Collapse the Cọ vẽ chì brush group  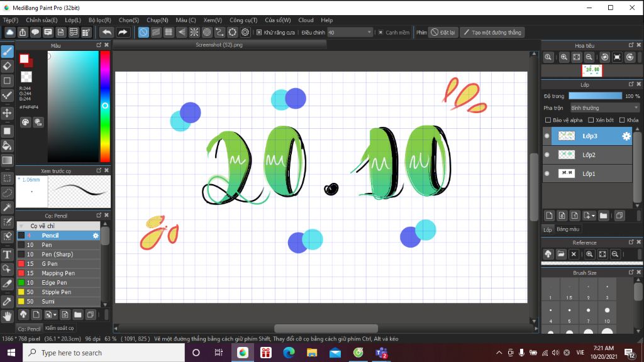(21, 226)
